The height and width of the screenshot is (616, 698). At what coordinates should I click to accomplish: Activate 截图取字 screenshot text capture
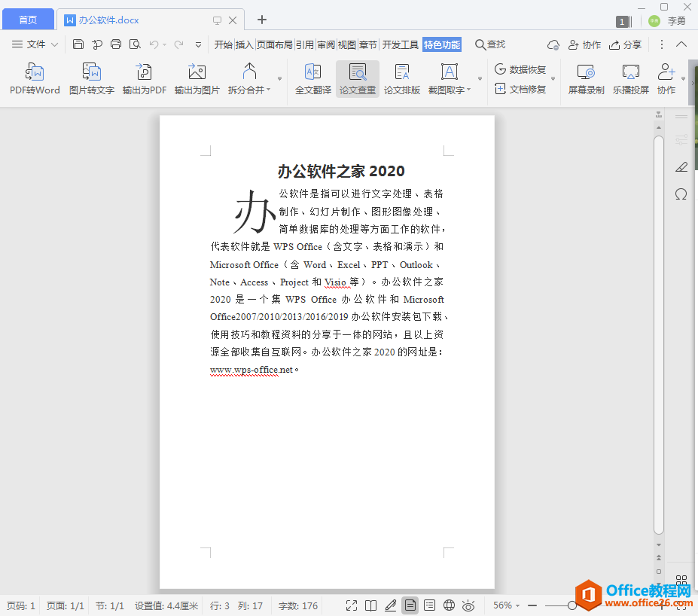tap(450, 79)
